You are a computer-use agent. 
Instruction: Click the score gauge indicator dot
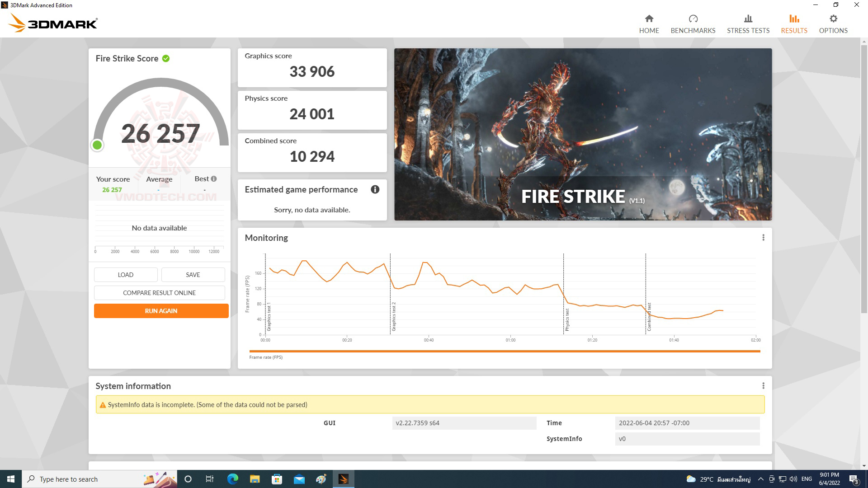pyautogui.click(x=97, y=145)
